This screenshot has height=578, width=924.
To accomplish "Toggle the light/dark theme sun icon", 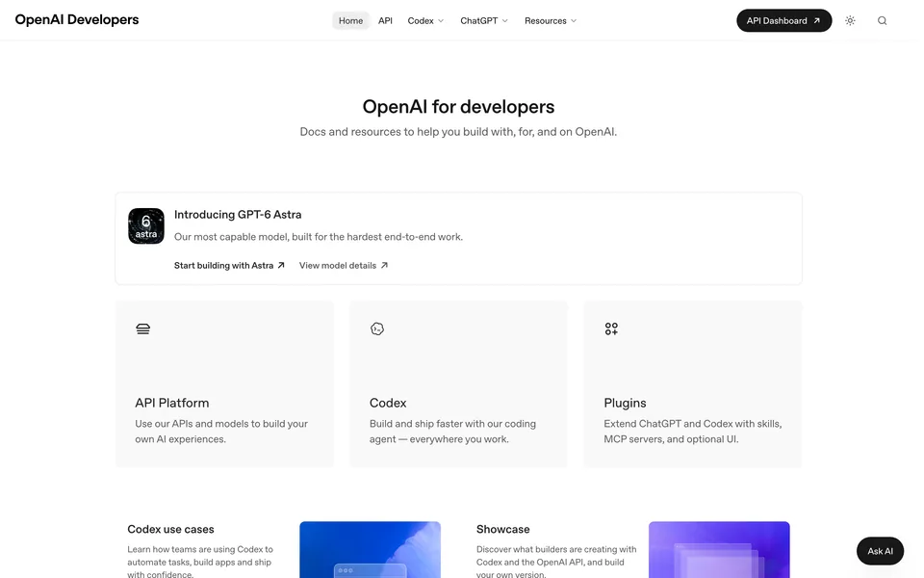I will [x=850, y=20].
